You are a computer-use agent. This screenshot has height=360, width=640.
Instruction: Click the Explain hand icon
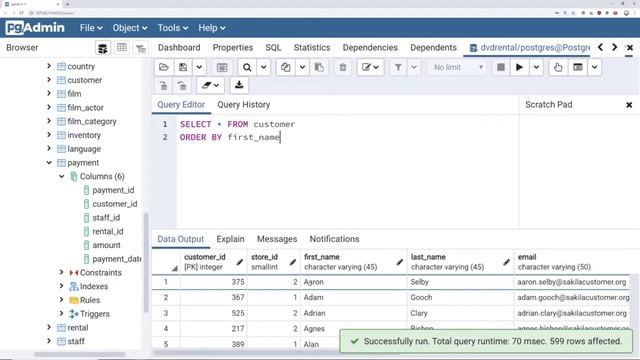(558, 67)
